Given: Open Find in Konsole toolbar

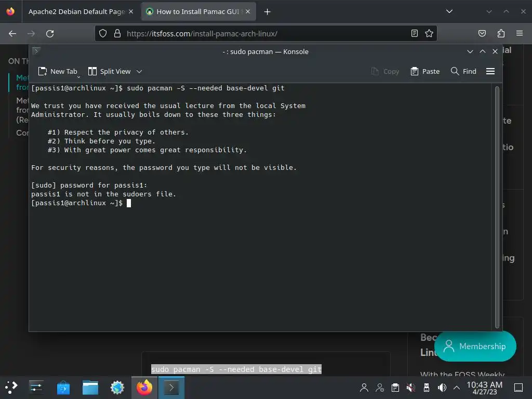Looking at the screenshot, I should pyautogui.click(x=463, y=71).
